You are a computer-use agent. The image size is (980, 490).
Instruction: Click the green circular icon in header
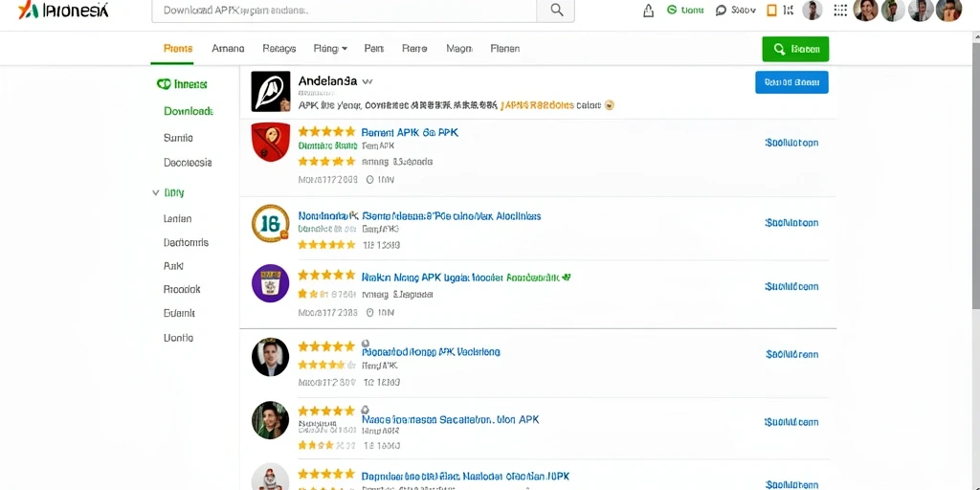[x=672, y=10]
